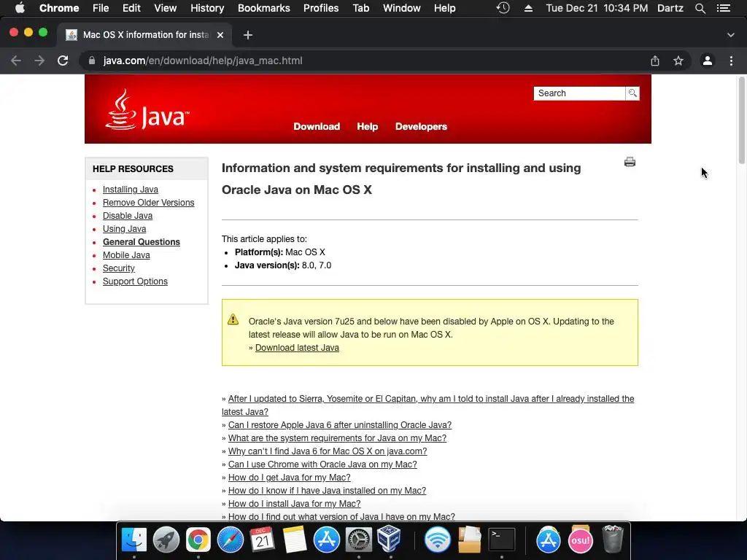Image resolution: width=747 pixels, height=560 pixels.
Task: Open Safari from the Dock
Action: [x=230, y=540]
